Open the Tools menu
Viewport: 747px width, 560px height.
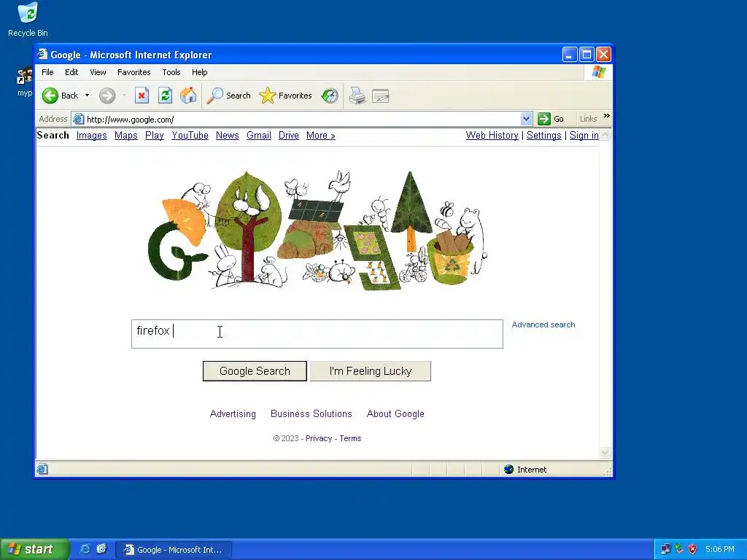pos(171,72)
